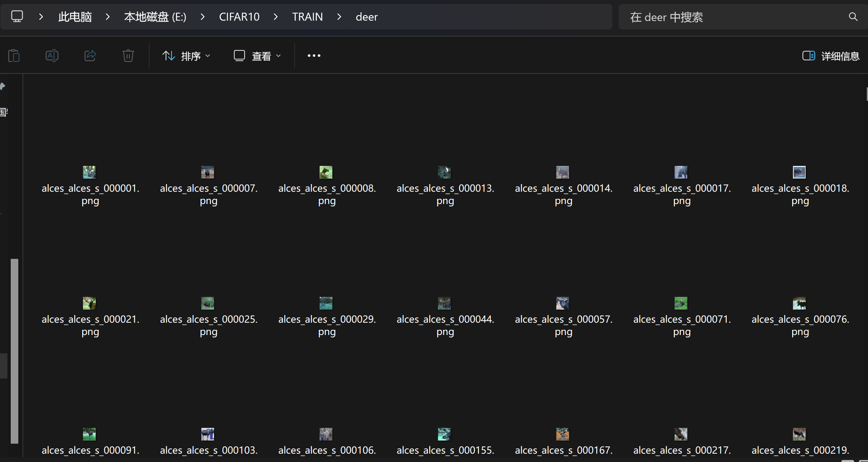Open the three-dot more options menu
This screenshot has height=462, width=868.
coord(314,56)
